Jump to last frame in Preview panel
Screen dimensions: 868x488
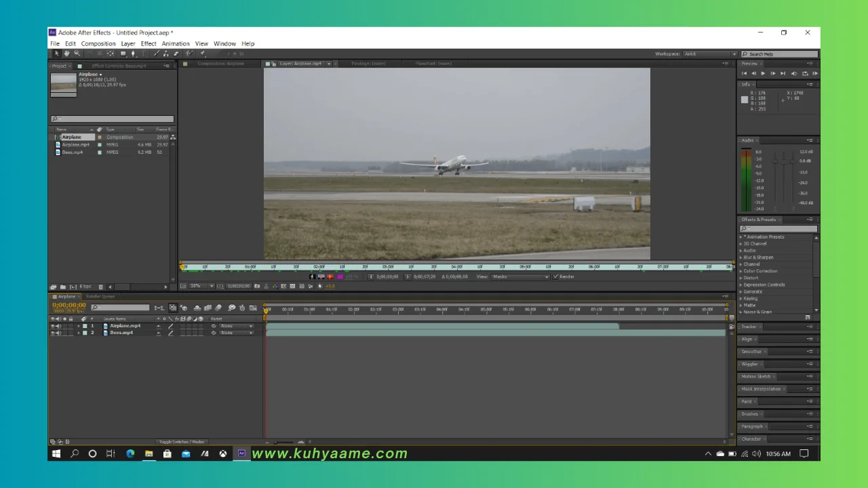click(783, 73)
